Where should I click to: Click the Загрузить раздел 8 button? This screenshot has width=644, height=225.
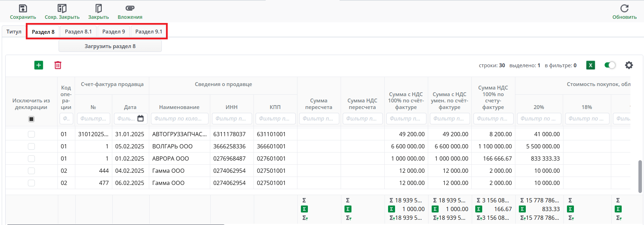(x=110, y=46)
